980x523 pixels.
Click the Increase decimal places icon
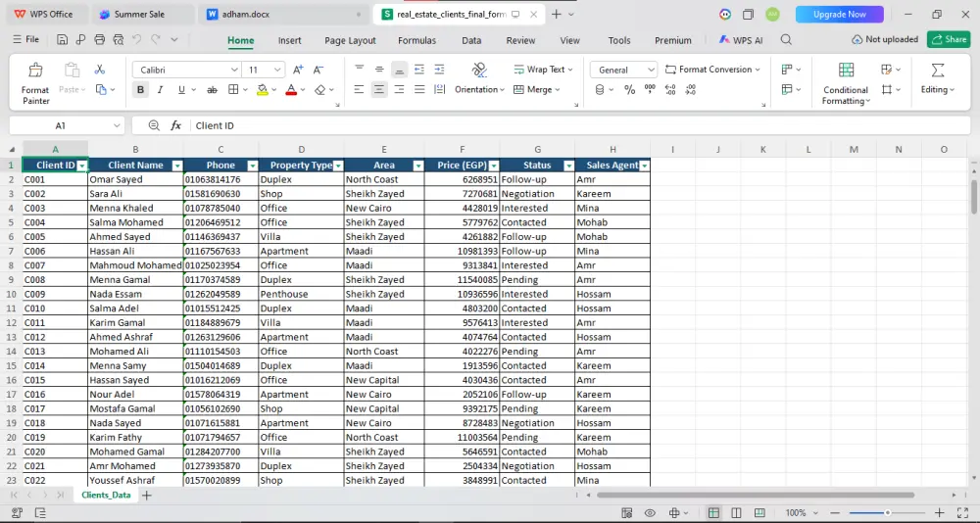tap(670, 90)
